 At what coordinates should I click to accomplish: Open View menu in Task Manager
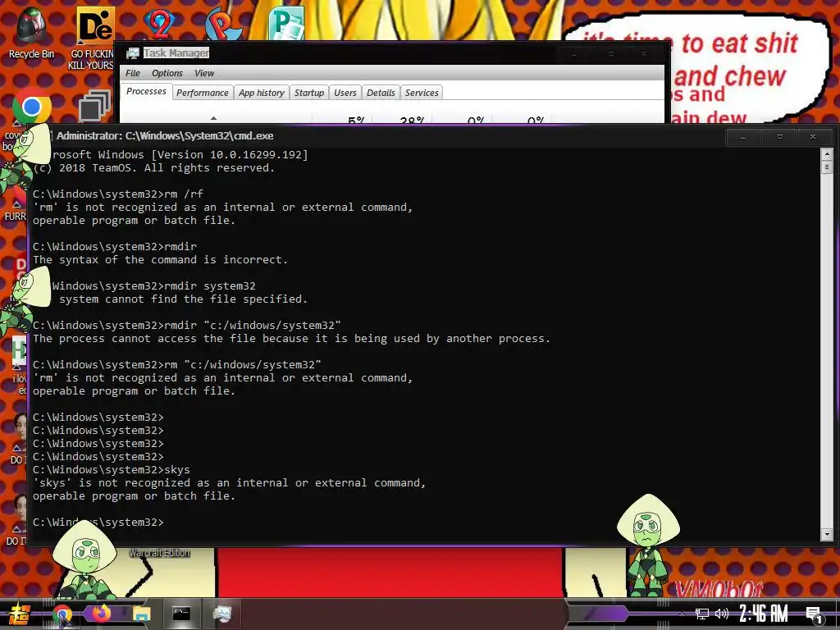coord(204,73)
